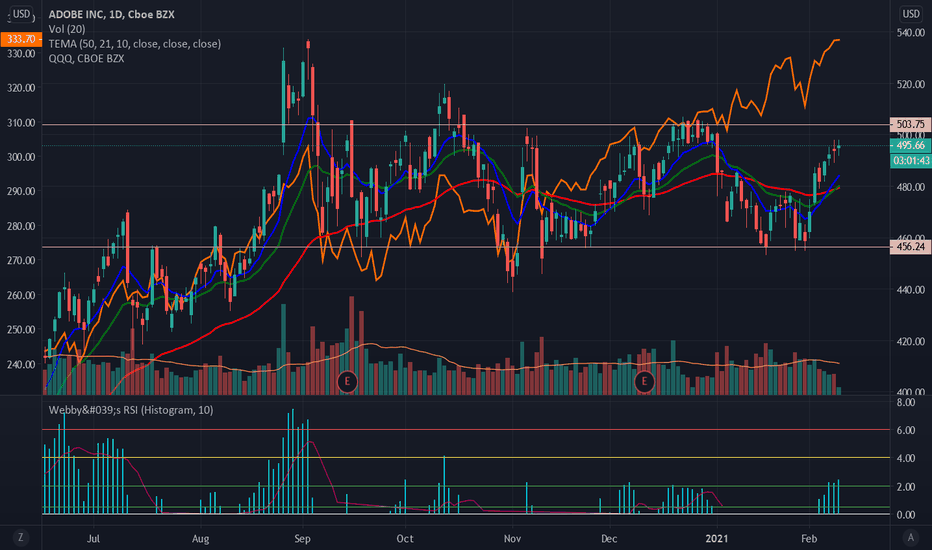Select the TEMA (50, 21, 10) indicator legend

click(x=135, y=44)
